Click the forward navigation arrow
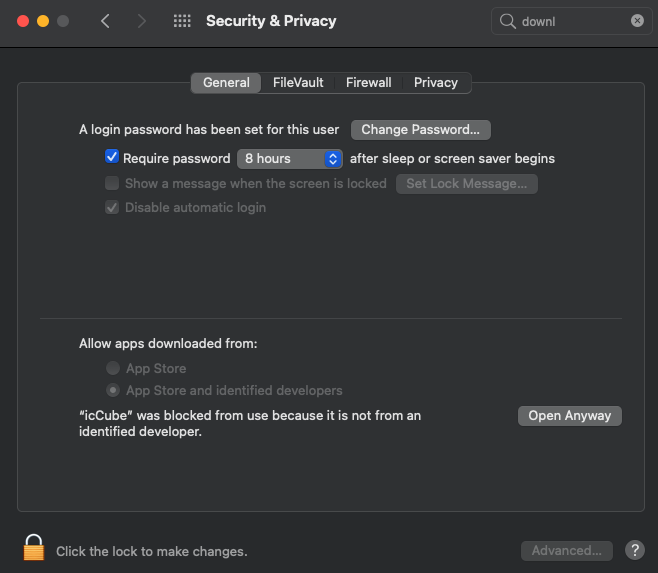This screenshot has height=573, width=658. pos(141,21)
